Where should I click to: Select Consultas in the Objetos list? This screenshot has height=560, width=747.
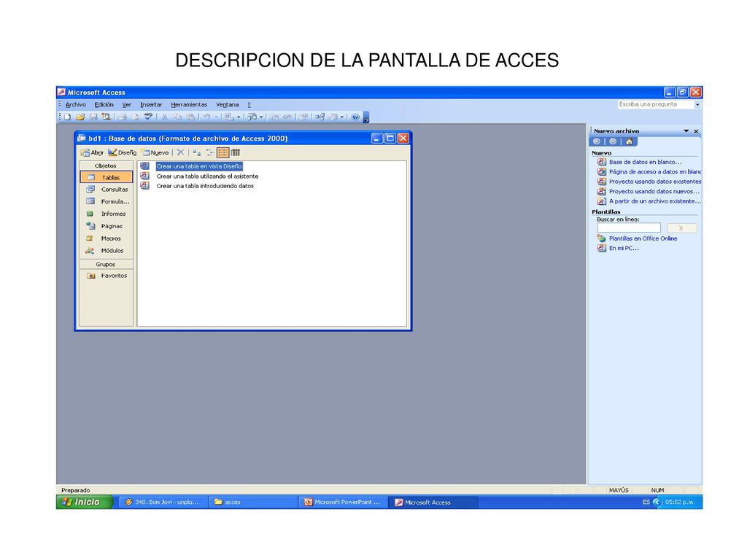pos(107,190)
